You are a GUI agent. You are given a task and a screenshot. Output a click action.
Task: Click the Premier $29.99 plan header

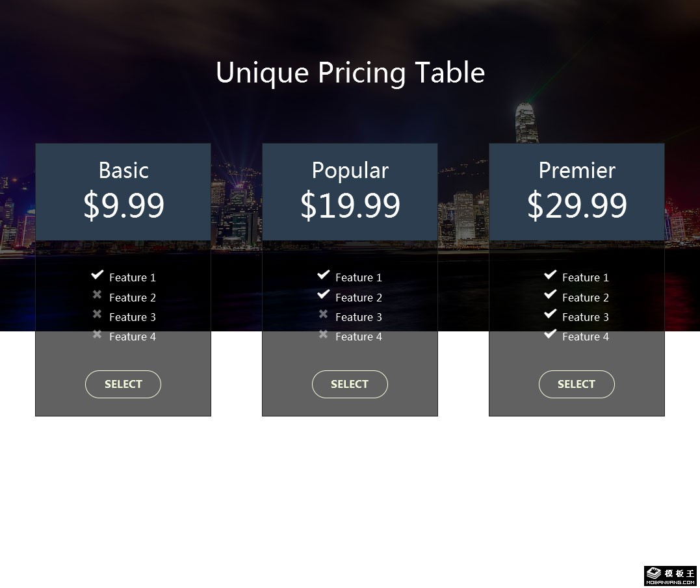pos(577,192)
